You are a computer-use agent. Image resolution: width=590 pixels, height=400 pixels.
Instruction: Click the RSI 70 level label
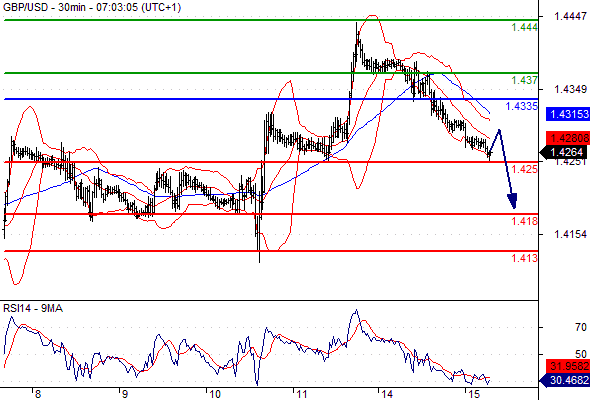pos(581,327)
